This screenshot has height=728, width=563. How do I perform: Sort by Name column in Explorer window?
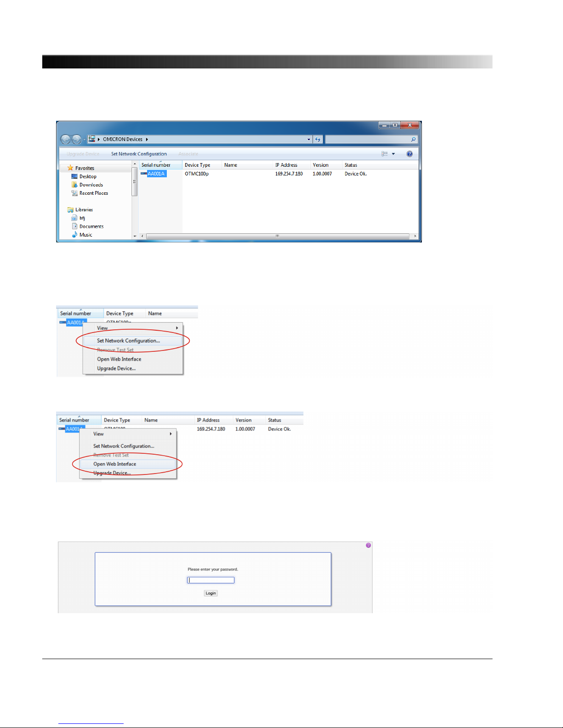click(247, 165)
